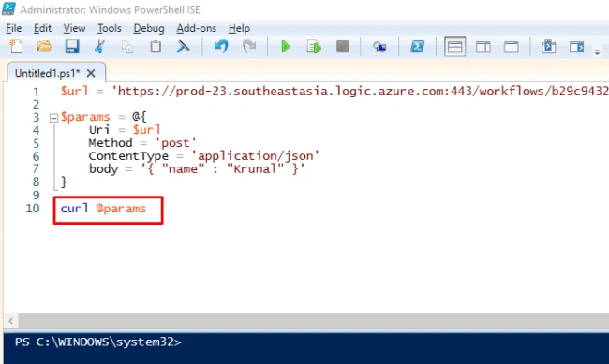Click the '$url' value on line 4

click(146, 130)
